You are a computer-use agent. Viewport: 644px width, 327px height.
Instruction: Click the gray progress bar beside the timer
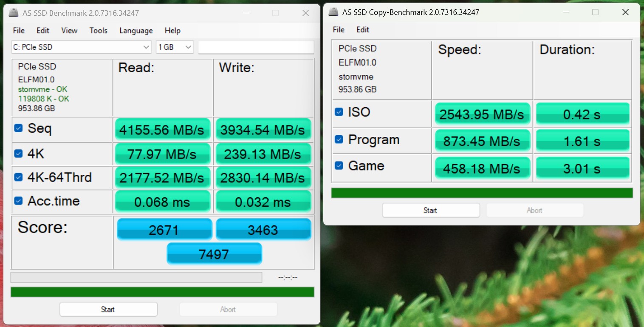(x=136, y=277)
